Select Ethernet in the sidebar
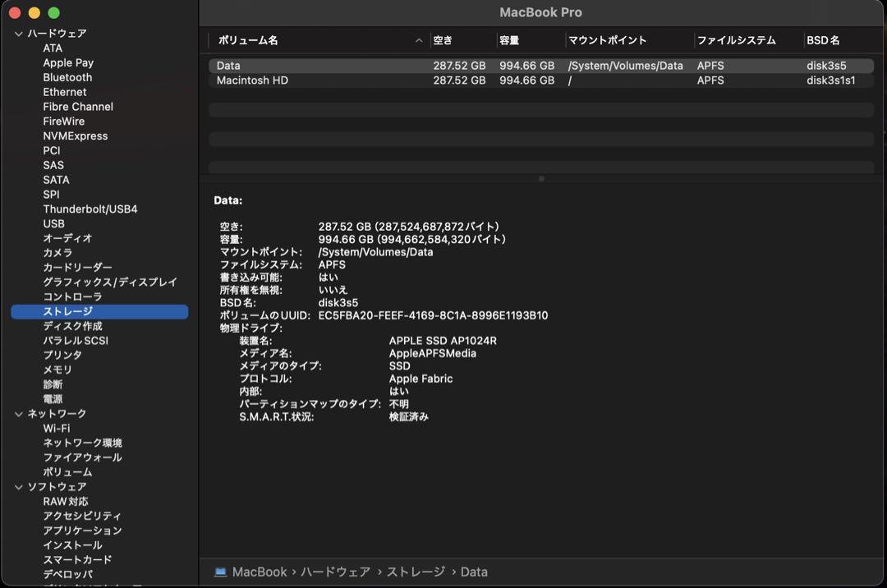 [65, 92]
